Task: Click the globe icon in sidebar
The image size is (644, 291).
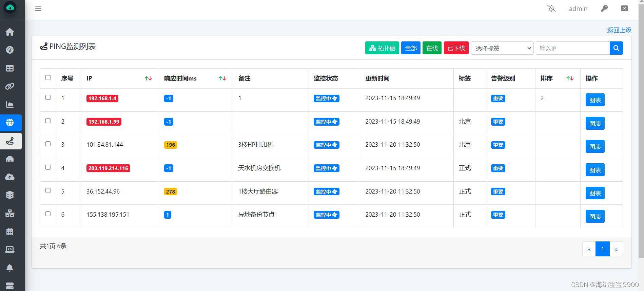Action: point(10,123)
